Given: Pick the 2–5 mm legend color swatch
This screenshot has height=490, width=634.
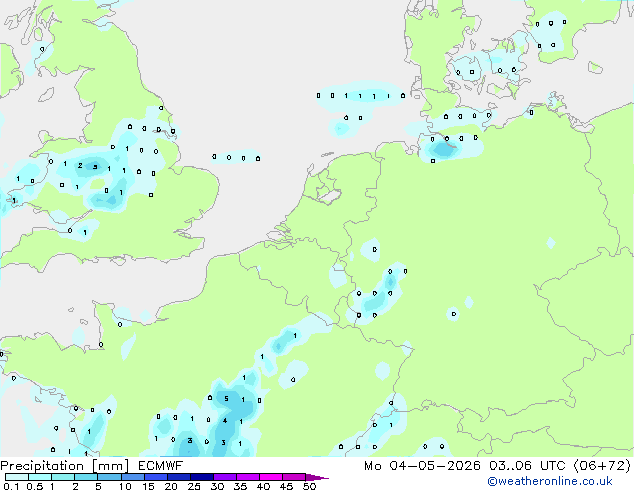Looking at the screenshot, I should (x=86, y=477).
